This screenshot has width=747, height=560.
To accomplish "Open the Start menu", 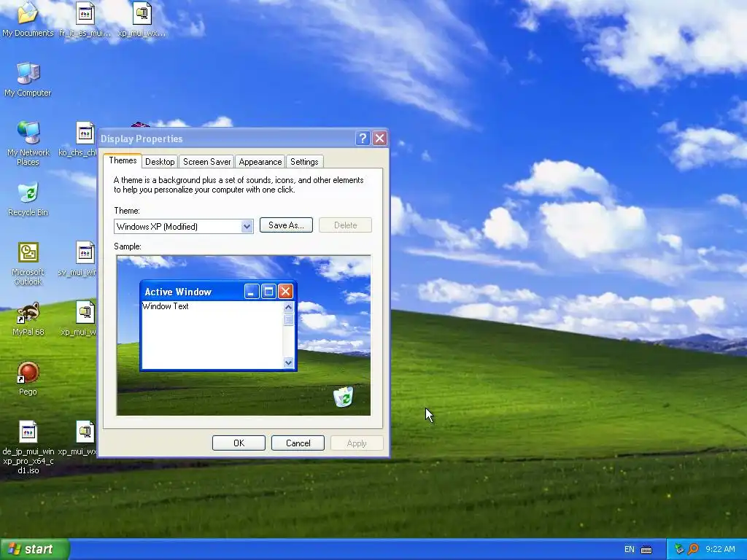I will click(x=35, y=549).
